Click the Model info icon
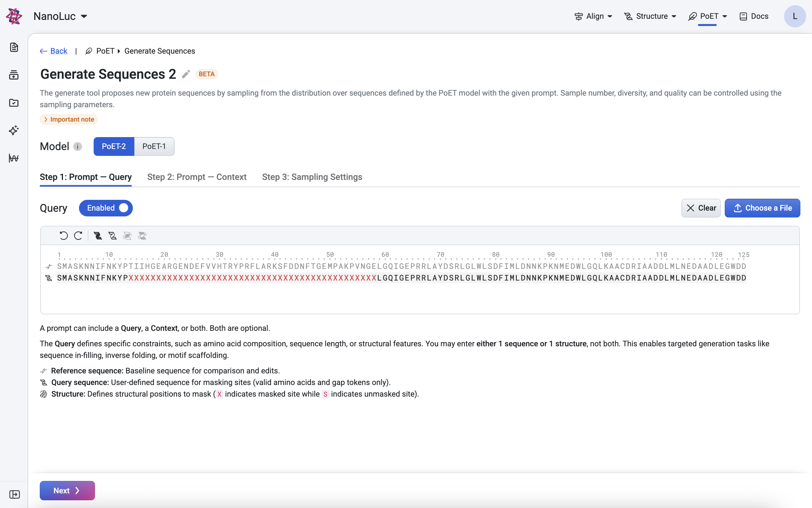This screenshot has height=508, width=812. [78, 146]
